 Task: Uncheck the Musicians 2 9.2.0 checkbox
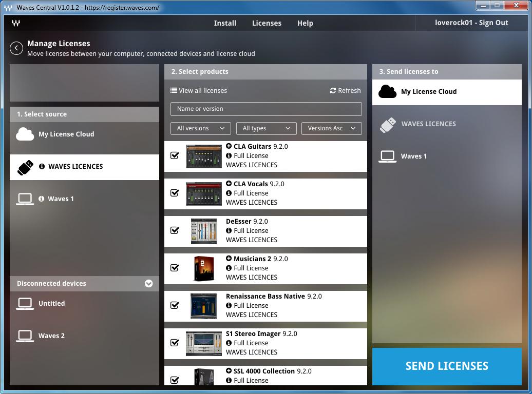175,267
